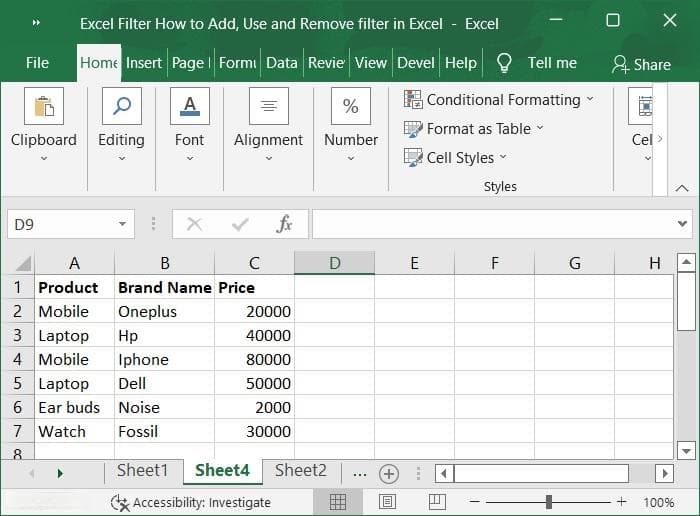Click the vertical scrollbar down arrow
The image size is (700, 516).
[x=686, y=451]
